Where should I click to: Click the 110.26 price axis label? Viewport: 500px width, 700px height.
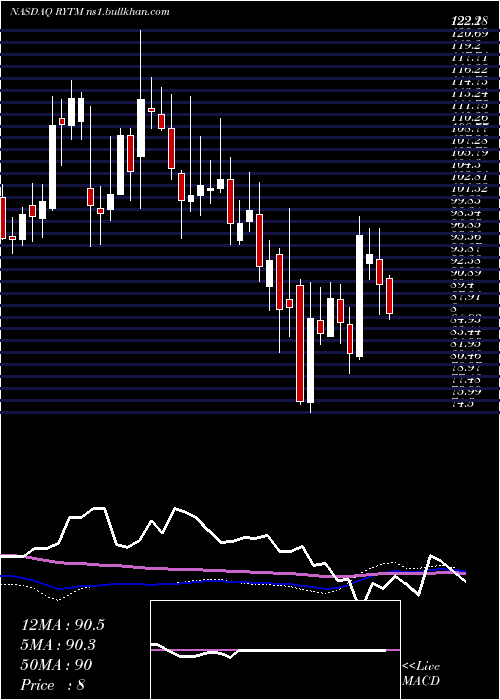(469, 118)
